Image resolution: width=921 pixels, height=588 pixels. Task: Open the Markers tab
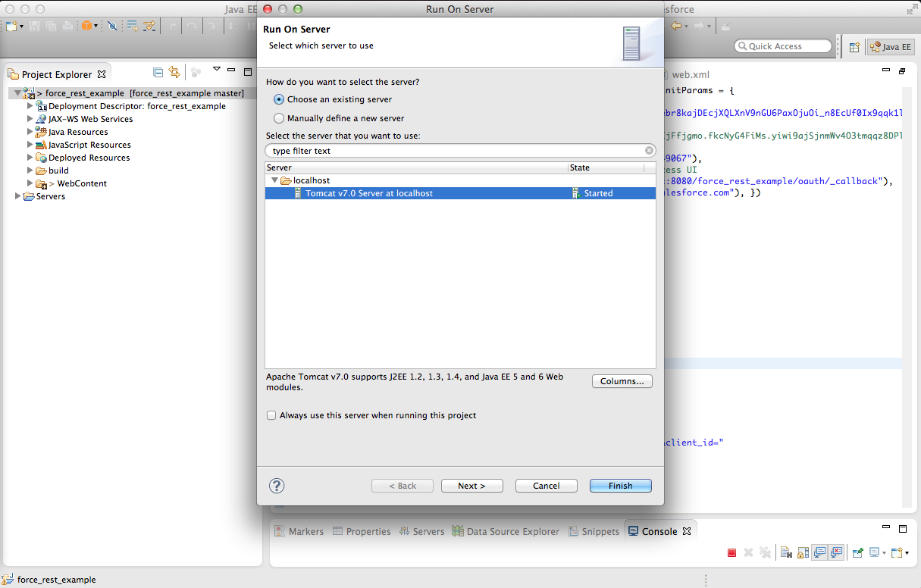pyautogui.click(x=299, y=531)
